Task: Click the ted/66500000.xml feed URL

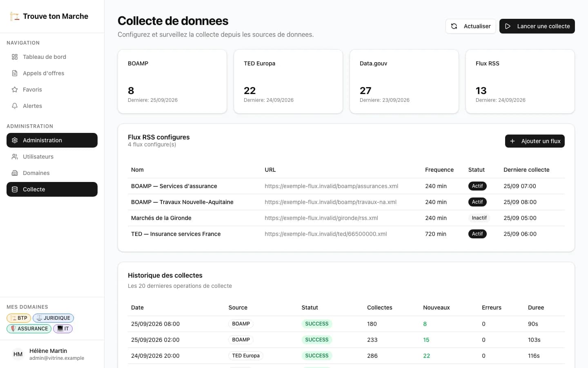Action: click(x=325, y=234)
